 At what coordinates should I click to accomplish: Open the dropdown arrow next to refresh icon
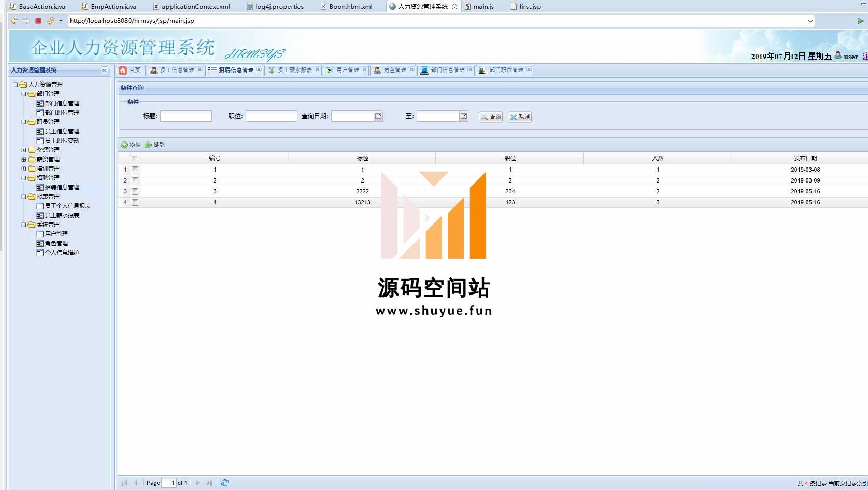[x=61, y=21]
